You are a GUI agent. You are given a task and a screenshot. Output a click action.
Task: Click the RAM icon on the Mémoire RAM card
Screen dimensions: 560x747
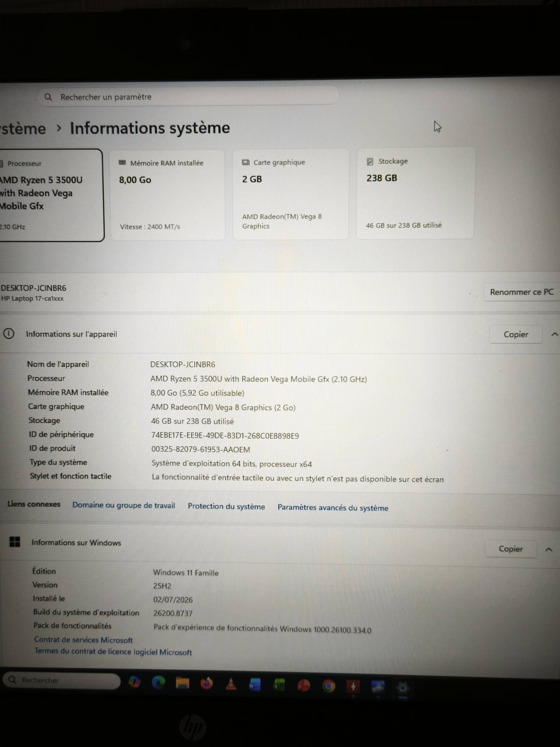pos(122,163)
